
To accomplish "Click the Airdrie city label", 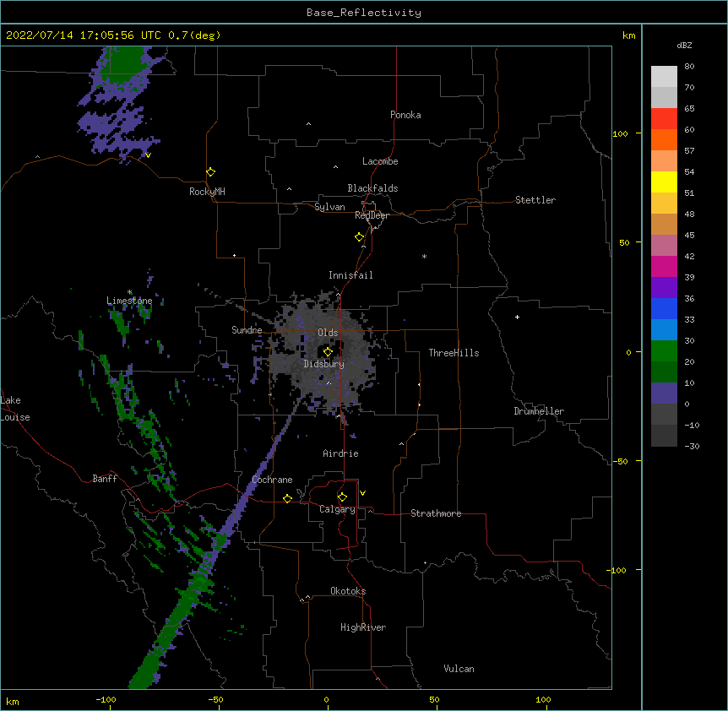I will pos(340,453).
